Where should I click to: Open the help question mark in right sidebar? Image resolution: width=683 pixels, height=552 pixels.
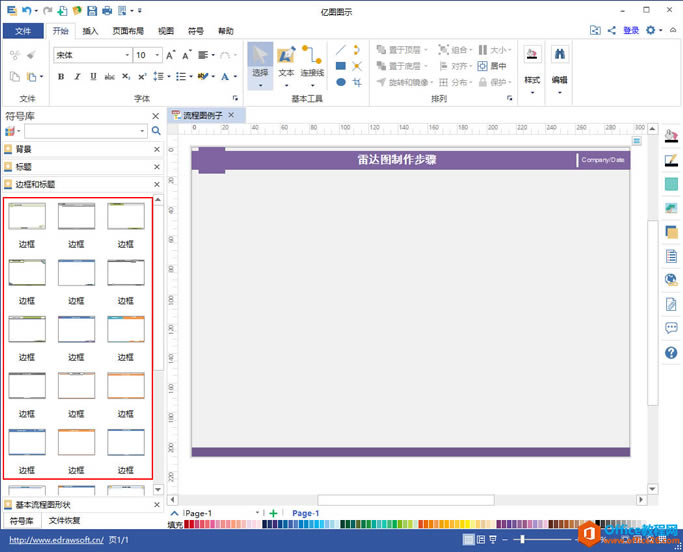click(671, 352)
